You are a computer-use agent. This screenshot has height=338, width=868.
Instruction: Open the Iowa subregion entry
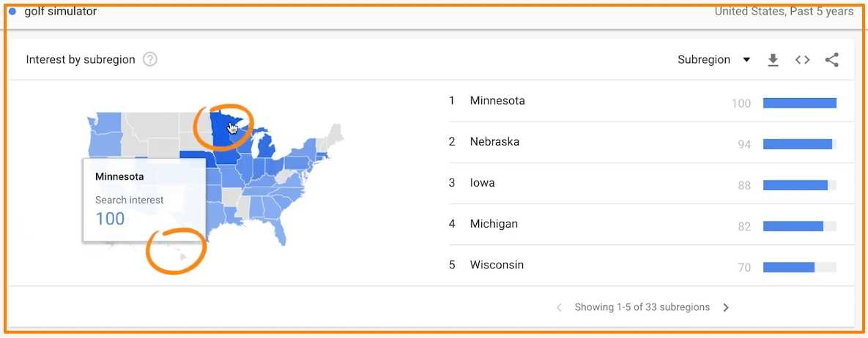coord(482,183)
